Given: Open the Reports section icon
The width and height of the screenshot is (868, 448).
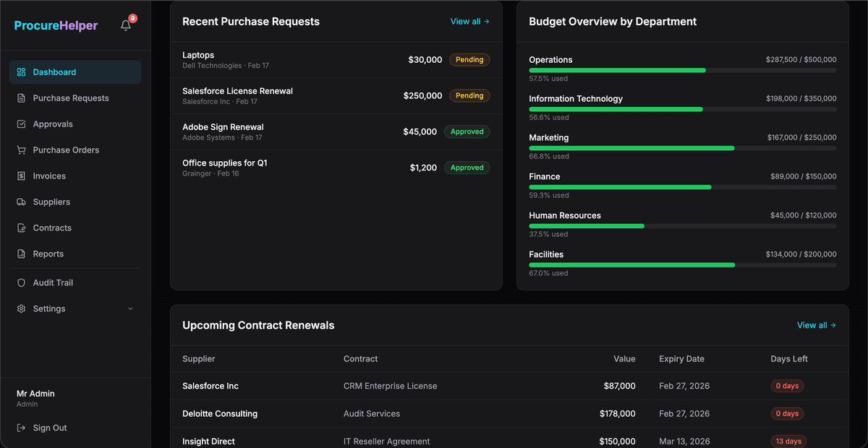Looking at the screenshot, I should pos(20,254).
